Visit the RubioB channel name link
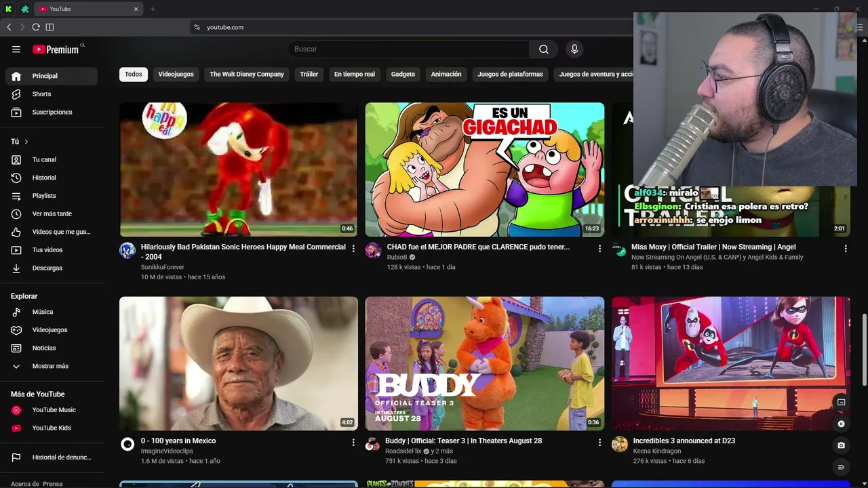 coord(397,258)
